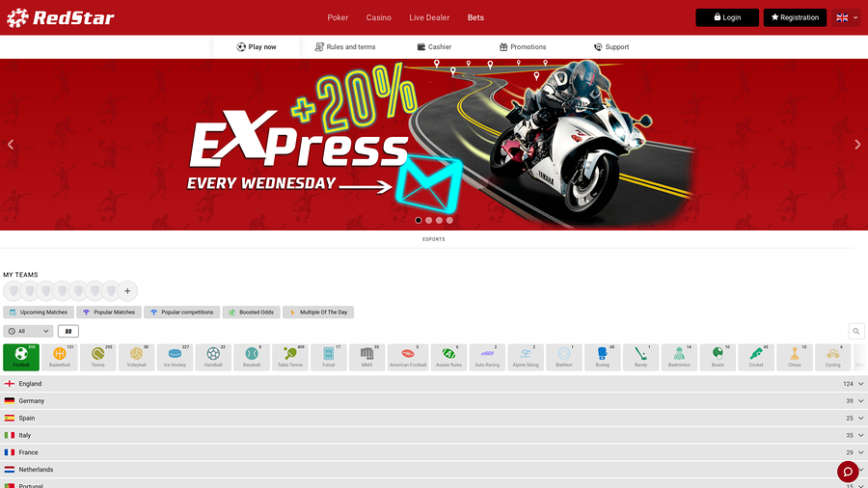
Task: Select the first banner carousel dot
Action: click(x=419, y=220)
